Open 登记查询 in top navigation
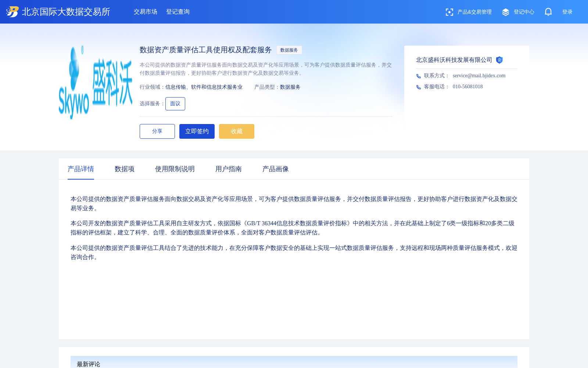 click(x=178, y=12)
